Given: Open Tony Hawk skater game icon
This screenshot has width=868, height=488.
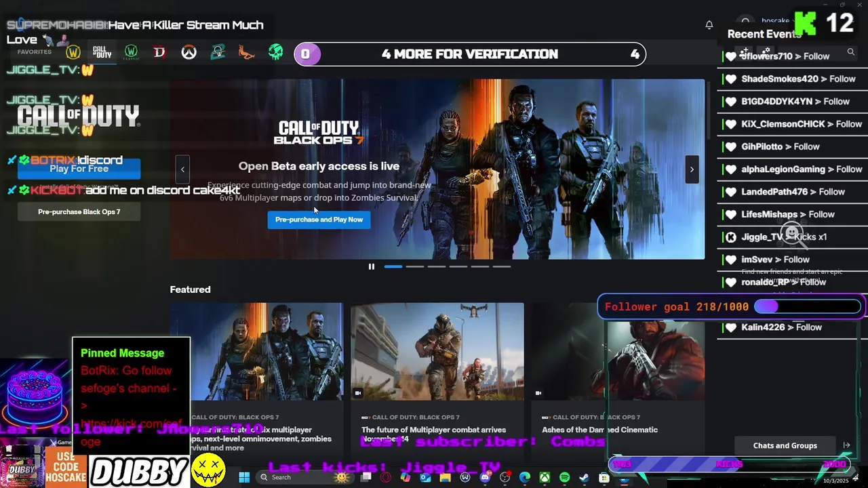Looking at the screenshot, I should click(x=246, y=52).
